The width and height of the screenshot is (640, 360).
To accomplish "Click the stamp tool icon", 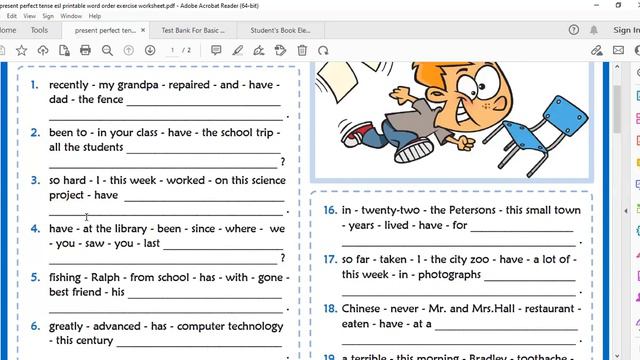I will (280, 51).
